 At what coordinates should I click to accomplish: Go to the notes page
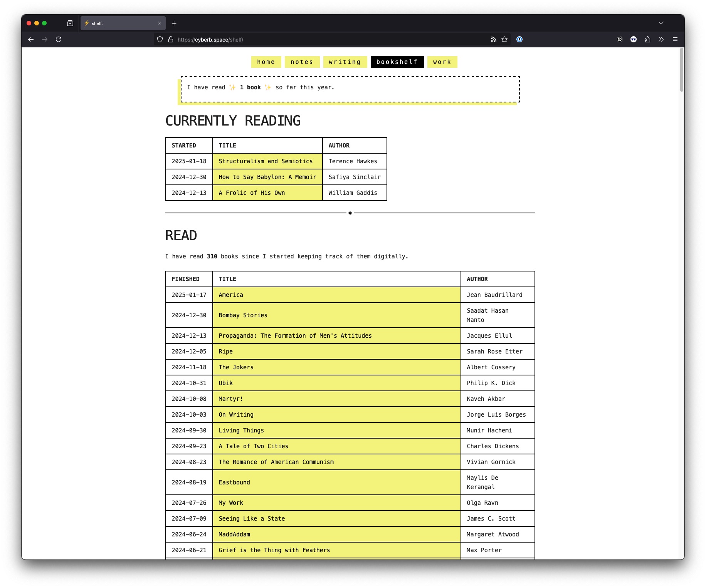302,62
